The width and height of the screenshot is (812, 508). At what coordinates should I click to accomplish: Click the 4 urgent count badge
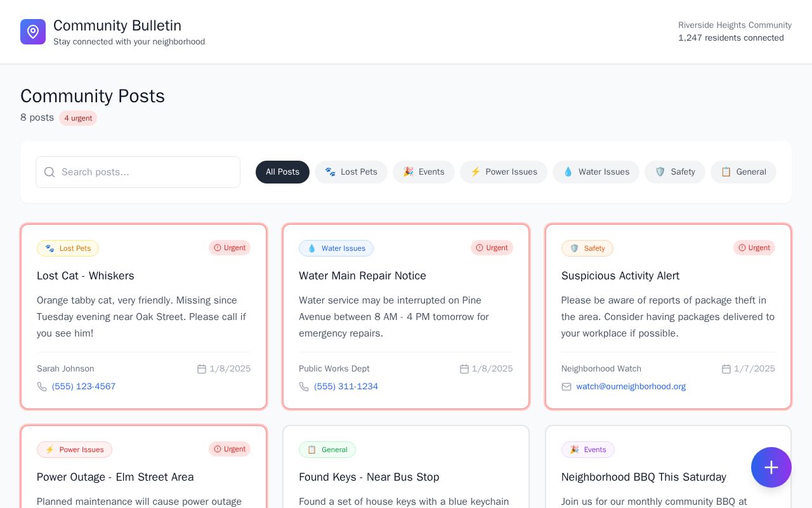[78, 118]
